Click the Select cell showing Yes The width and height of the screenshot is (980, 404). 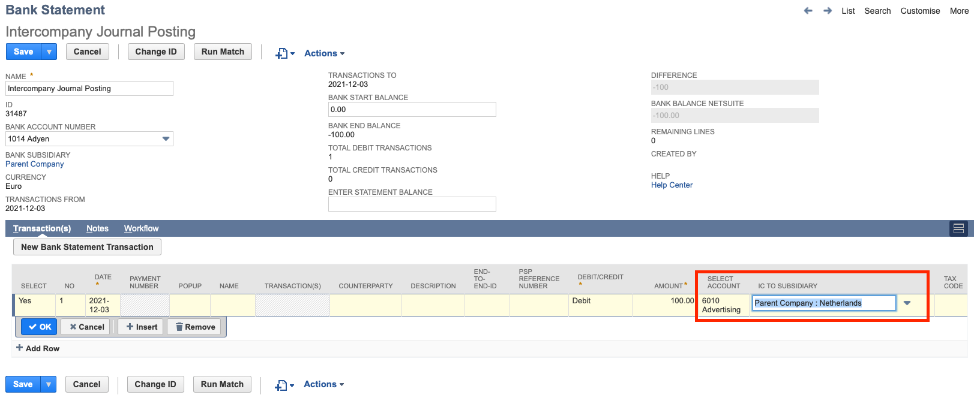(35, 305)
